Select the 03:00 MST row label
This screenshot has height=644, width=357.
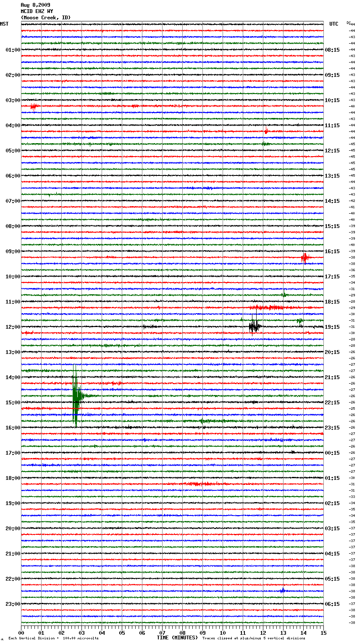tap(13, 100)
